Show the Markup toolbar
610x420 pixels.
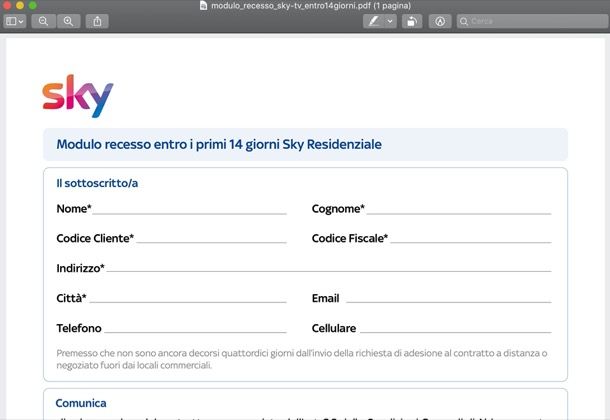tap(440, 21)
